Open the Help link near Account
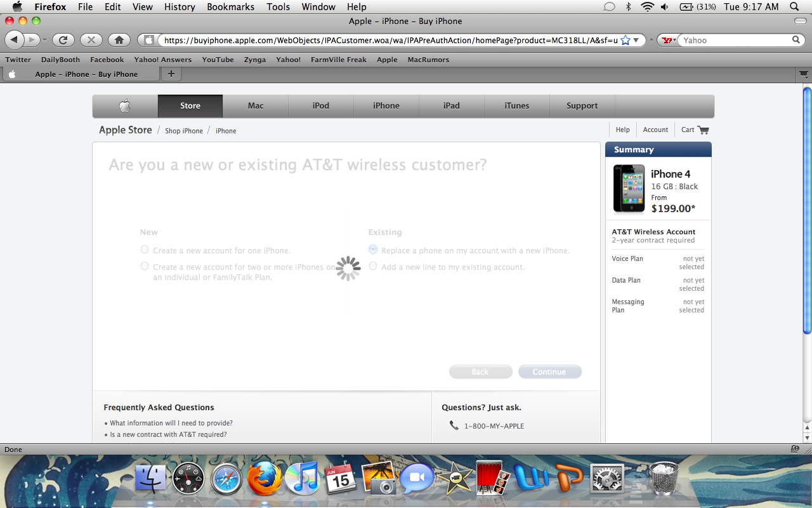The height and width of the screenshot is (508, 812). point(623,130)
